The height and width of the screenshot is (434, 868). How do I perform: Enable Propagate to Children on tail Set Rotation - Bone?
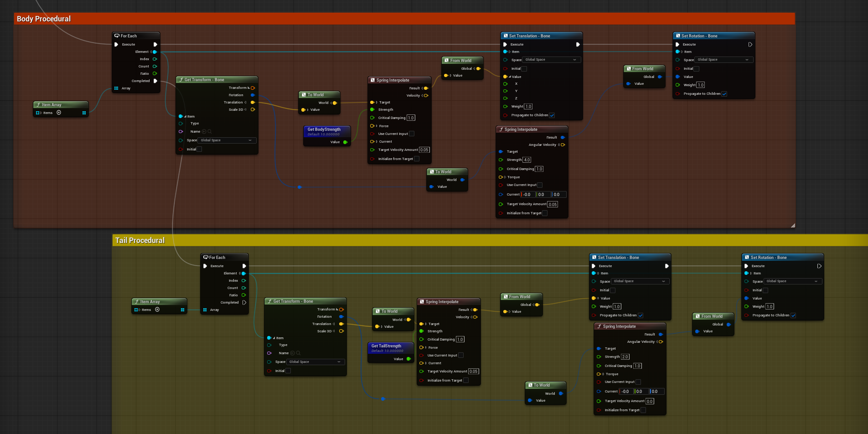coord(794,315)
